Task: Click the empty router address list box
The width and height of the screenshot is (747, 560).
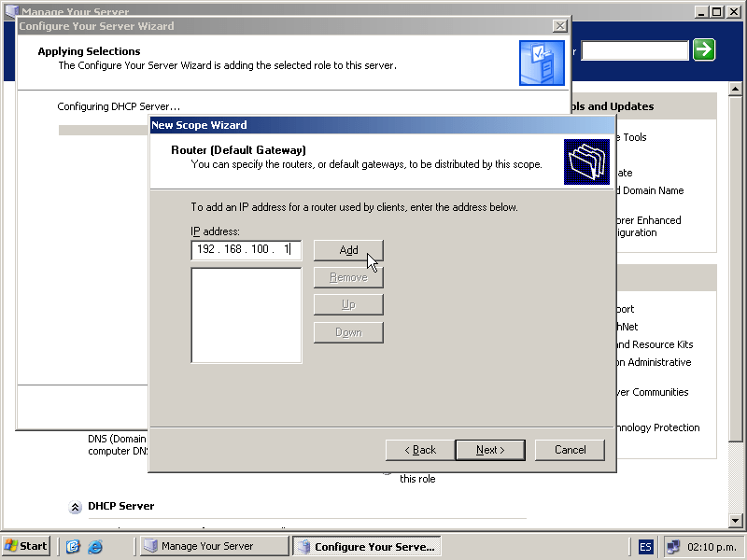Action: pos(246,315)
